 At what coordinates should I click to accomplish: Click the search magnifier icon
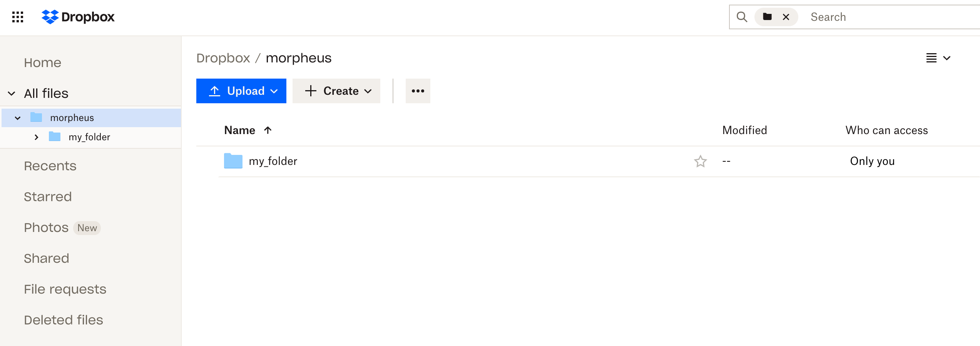coord(742,17)
